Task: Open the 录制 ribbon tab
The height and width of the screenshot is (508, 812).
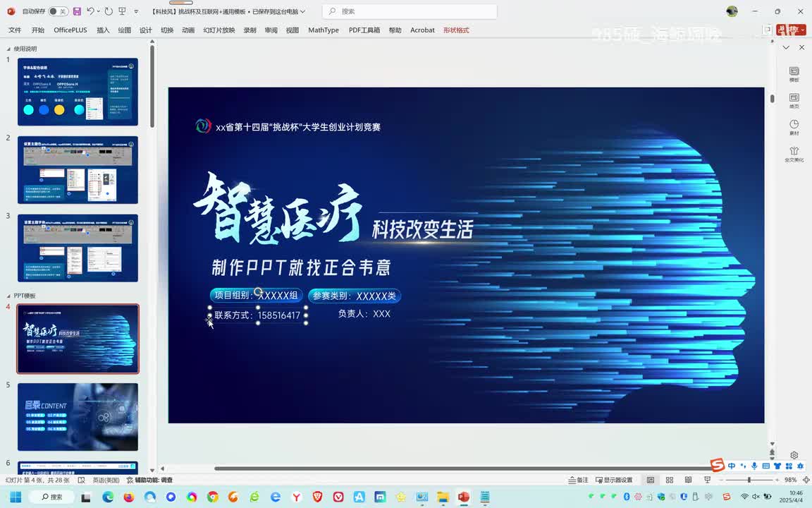Action: pyautogui.click(x=250, y=30)
